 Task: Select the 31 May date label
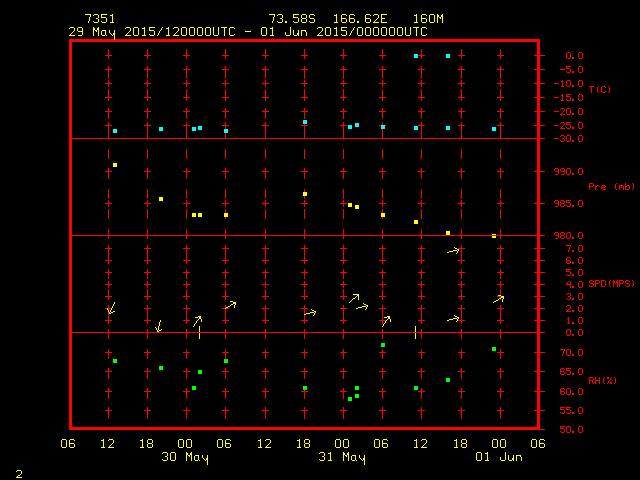(342, 457)
